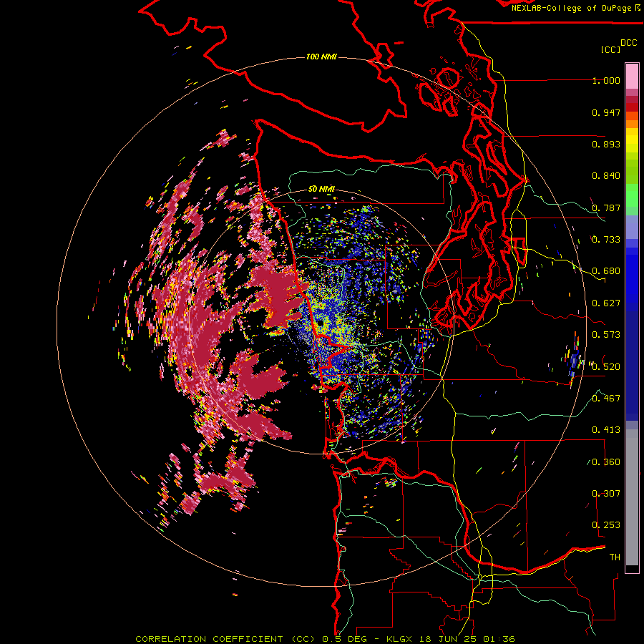Pick the periwinkle color bar segment near 0.733

click(x=632, y=227)
